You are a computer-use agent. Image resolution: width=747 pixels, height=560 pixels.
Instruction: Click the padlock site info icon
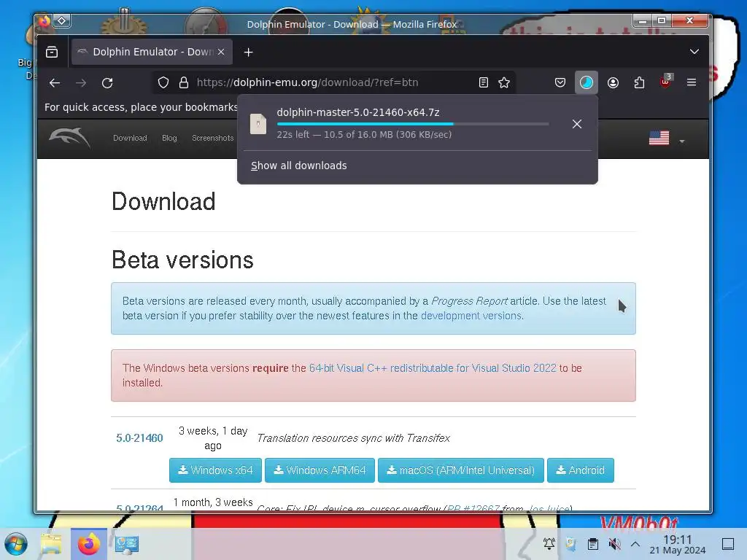183,83
